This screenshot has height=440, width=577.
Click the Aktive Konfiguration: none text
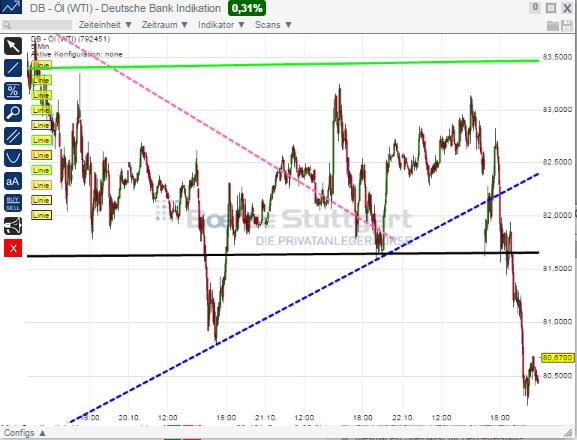[77, 54]
